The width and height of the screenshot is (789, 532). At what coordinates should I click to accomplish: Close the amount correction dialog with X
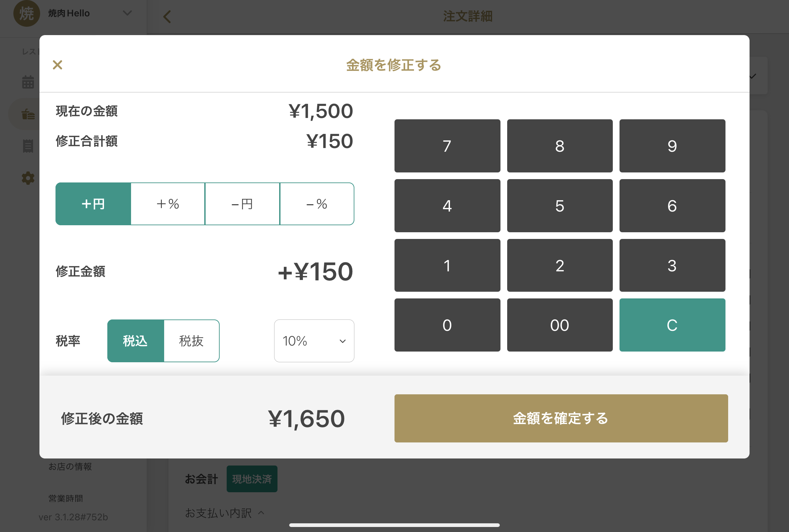(x=58, y=65)
